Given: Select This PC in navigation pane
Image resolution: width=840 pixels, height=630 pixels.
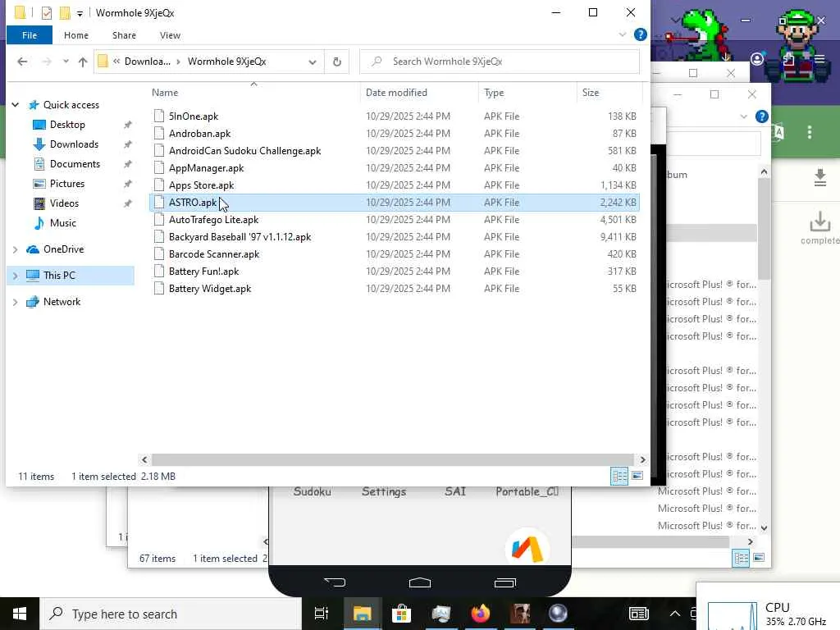Looking at the screenshot, I should click(59, 276).
